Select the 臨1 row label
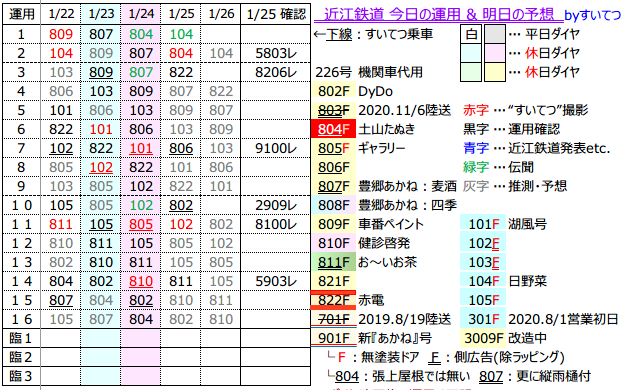The width and height of the screenshot is (628, 390). (21, 338)
